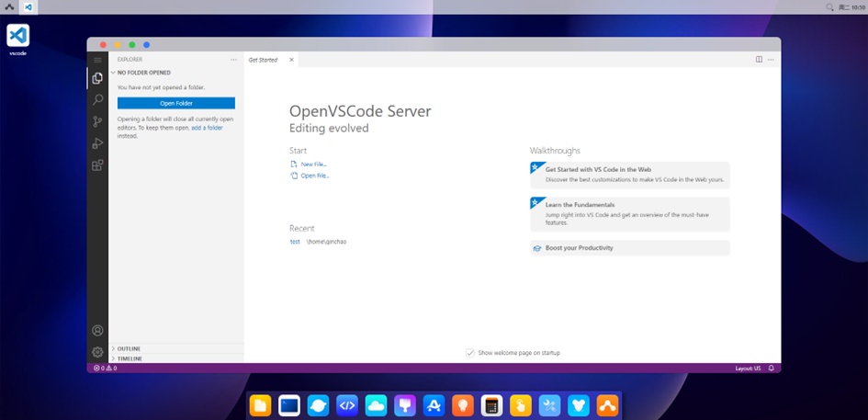This screenshot has width=868, height=420.
Task: Click VS Code icon in top panel
Action: (28, 7)
